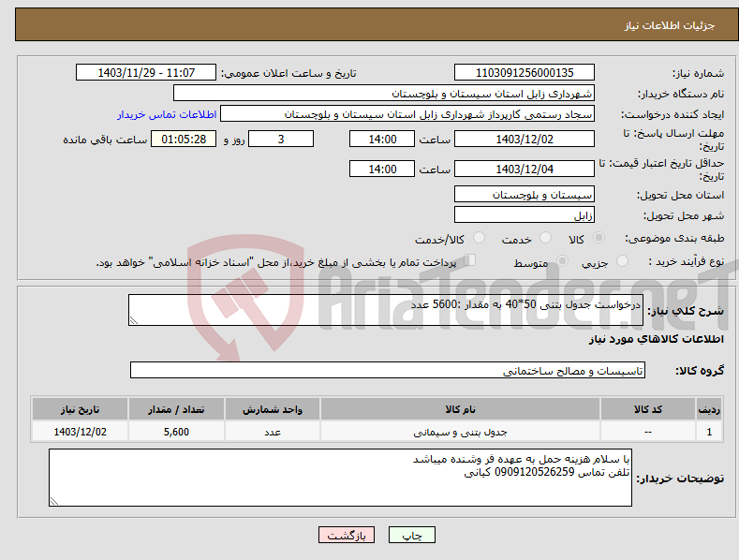Click the buyer notes text area
Screen dimensions: 739x560
340,478
